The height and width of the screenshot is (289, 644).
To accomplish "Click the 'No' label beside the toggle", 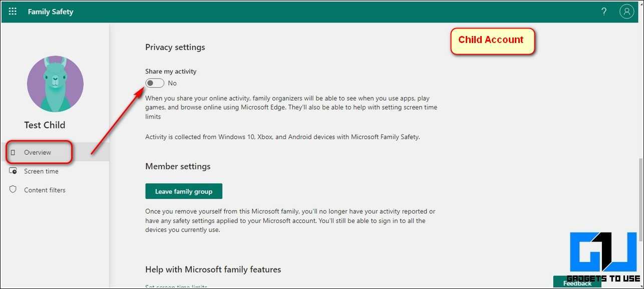I will (172, 83).
